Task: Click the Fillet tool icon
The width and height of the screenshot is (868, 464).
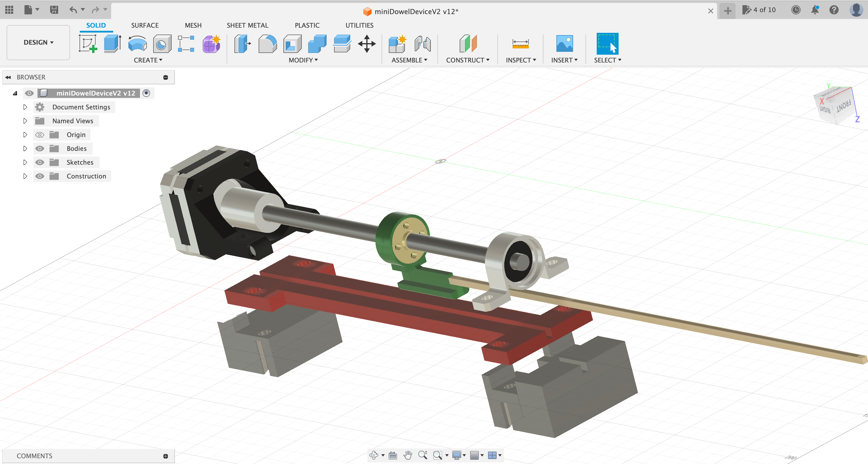Action: point(268,44)
